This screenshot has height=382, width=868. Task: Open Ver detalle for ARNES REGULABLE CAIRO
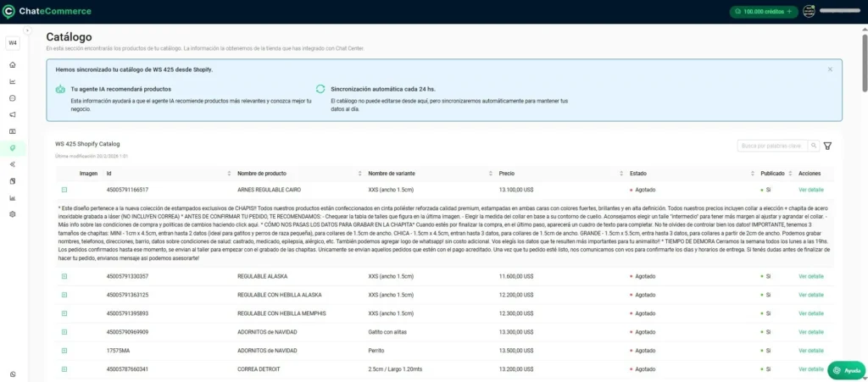click(811, 190)
